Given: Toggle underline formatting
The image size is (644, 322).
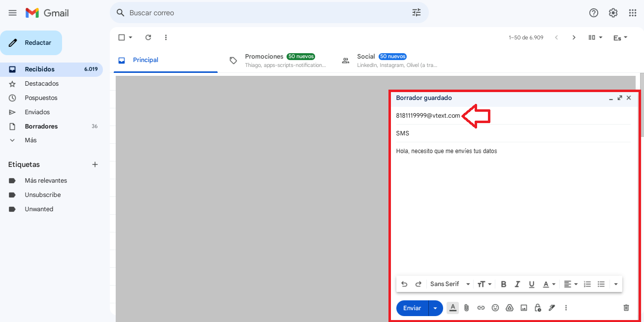Looking at the screenshot, I should [531, 284].
